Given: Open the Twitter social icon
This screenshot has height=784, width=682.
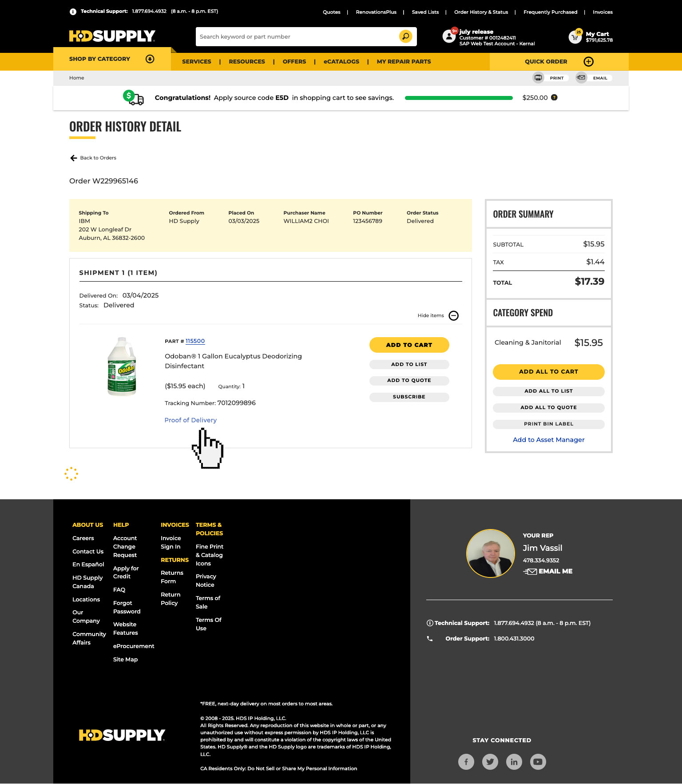Looking at the screenshot, I should click(490, 762).
